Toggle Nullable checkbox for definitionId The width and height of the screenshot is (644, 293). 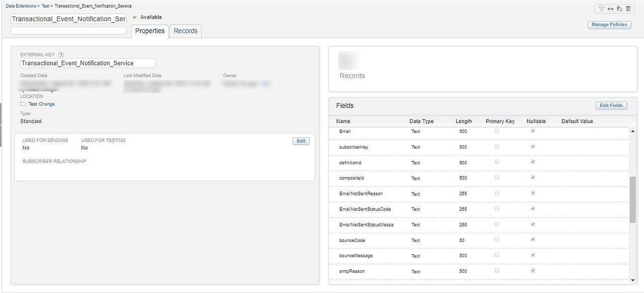click(533, 162)
